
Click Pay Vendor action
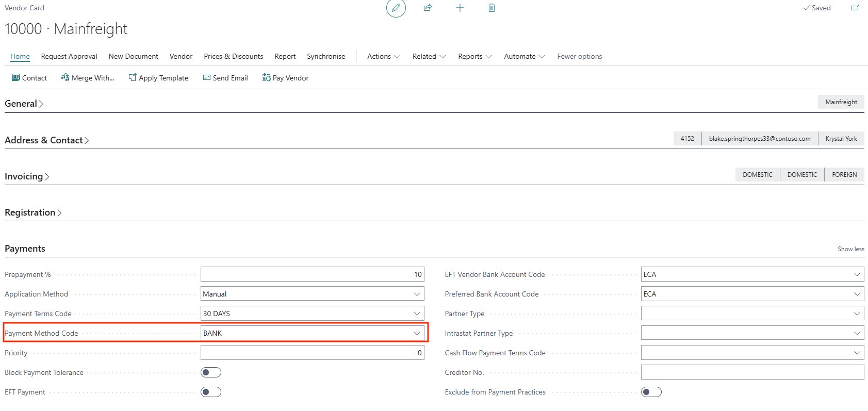click(285, 78)
